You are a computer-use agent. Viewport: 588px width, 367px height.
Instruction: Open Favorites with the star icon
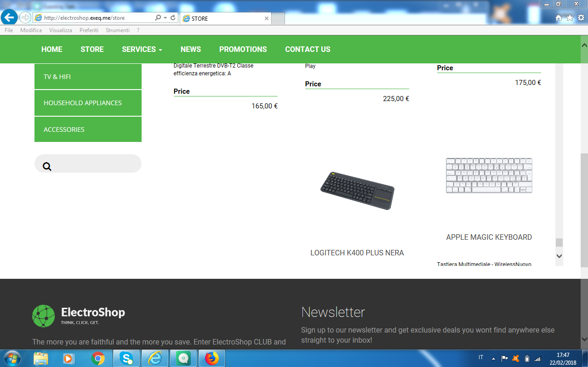coord(570,18)
